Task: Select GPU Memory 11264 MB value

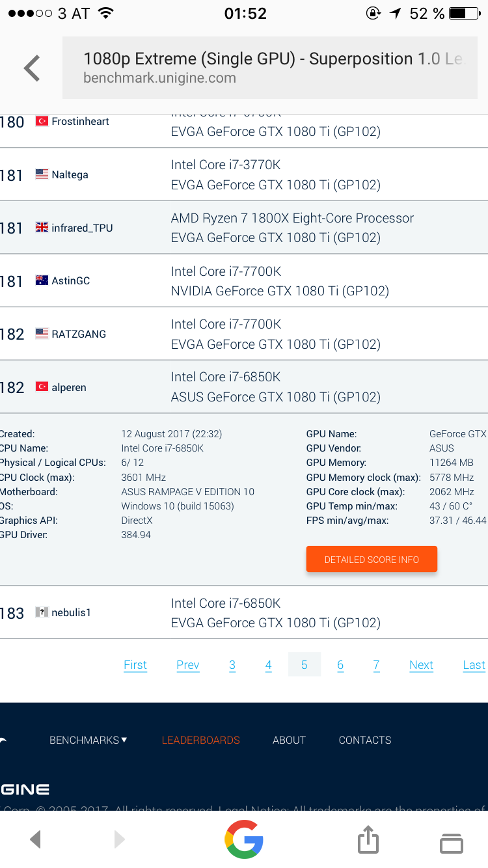Action: click(452, 463)
